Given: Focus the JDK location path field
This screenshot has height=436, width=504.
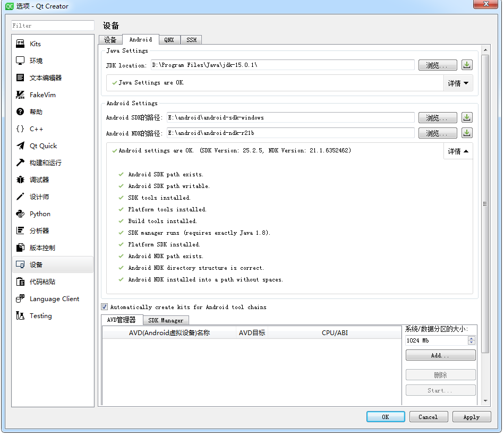Looking at the screenshot, I should point(283,65).
